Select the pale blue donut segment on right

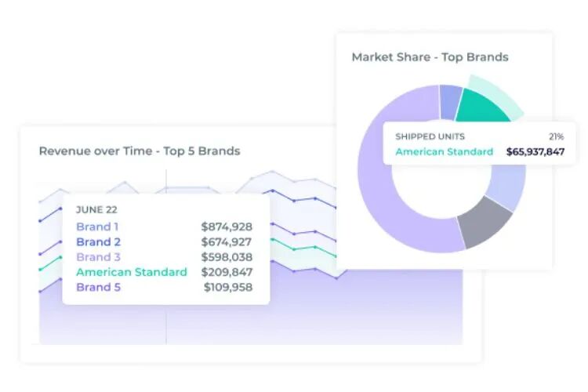point(508,187)
